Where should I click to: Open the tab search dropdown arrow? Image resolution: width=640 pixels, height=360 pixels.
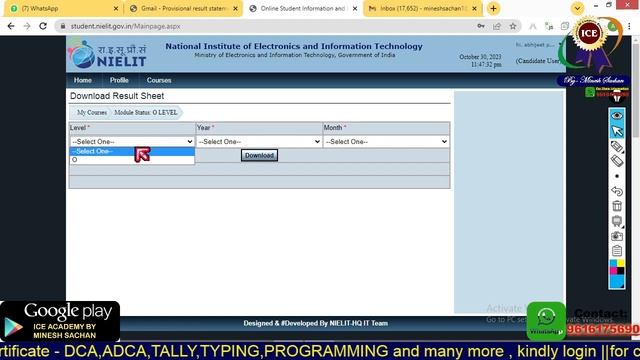577,8
